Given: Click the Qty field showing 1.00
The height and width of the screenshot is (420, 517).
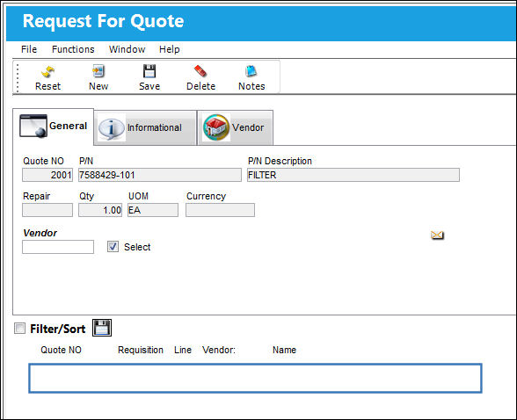Looking at the screenshot, I should point(100,210).
